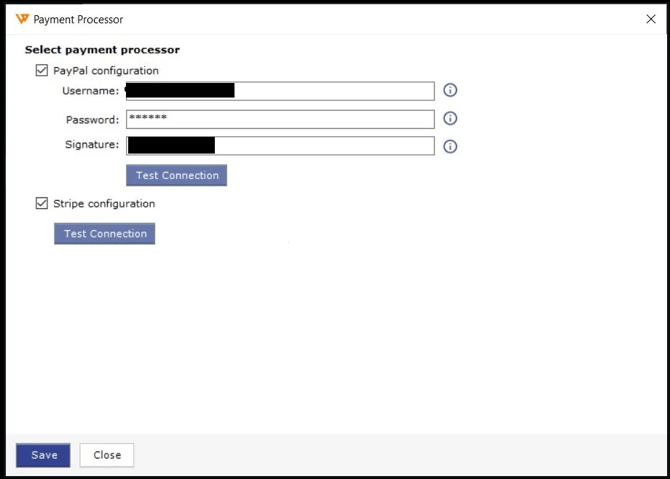Test Connection for PayPal configuration

point(177,175)
